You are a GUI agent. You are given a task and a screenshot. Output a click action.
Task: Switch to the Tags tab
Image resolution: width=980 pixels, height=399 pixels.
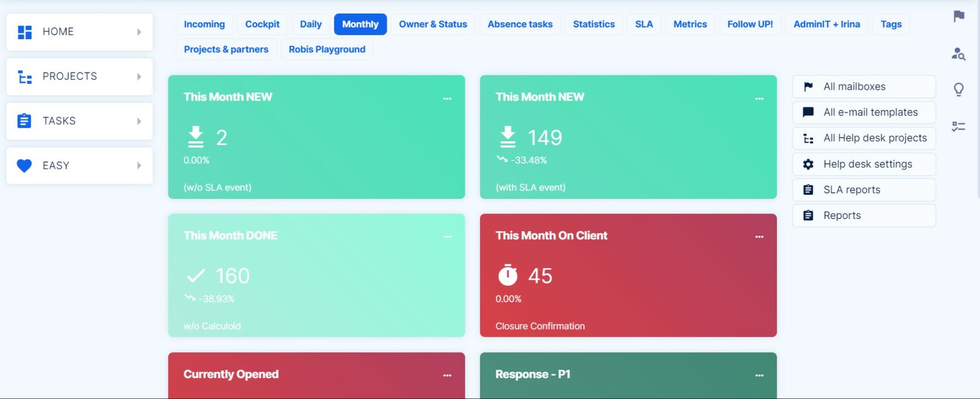891,24
